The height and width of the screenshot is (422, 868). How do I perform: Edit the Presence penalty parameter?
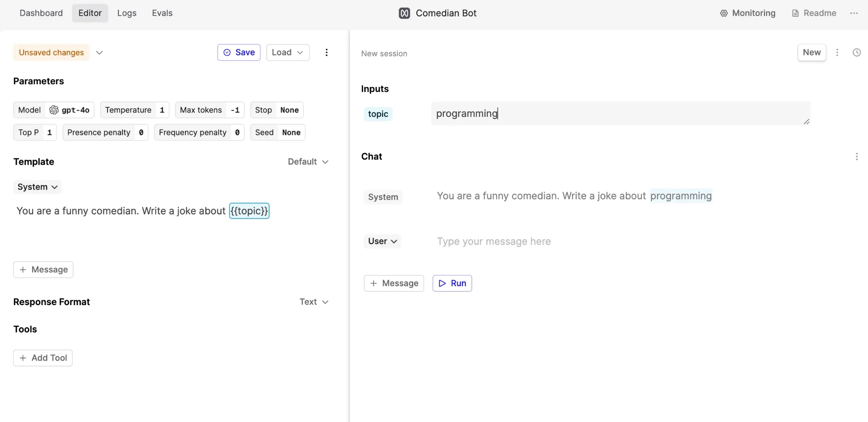pyautogui.click(x=105, y=132)
